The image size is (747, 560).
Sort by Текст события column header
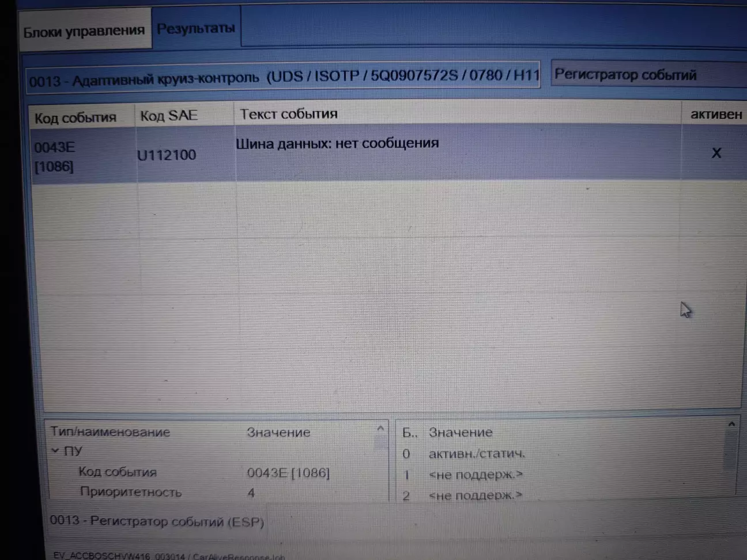coord(289,114)
